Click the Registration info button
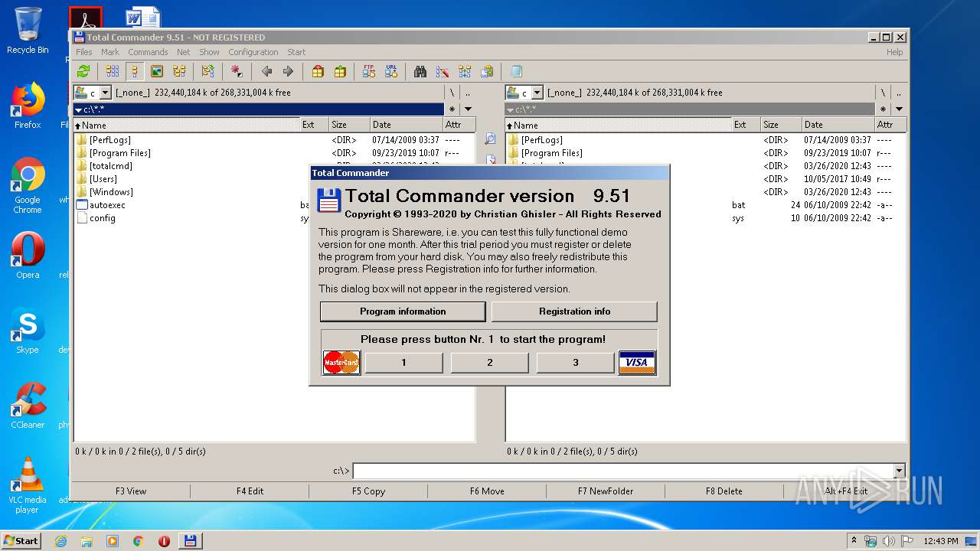 (x=574, y=311)
